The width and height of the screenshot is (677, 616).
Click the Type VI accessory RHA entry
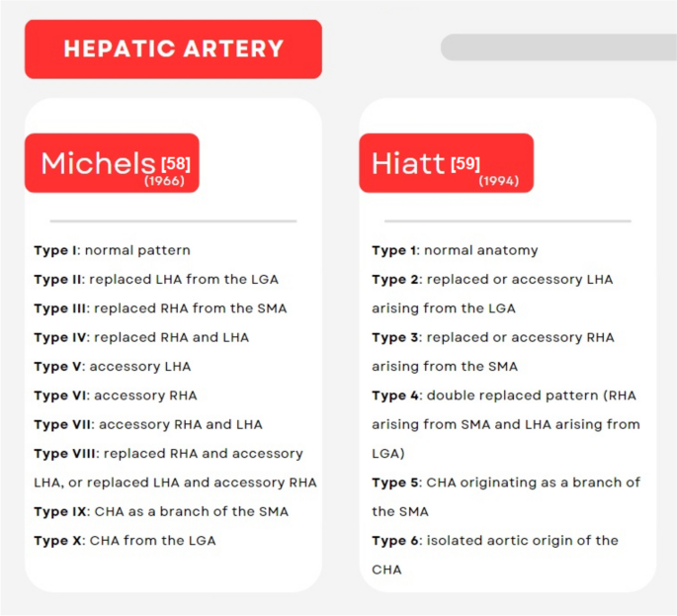coord(115,396)
